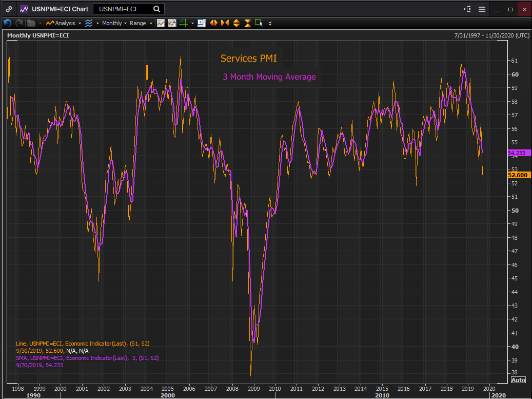Expand the toolbar overflow chevron
This screenshot has width=532, height=399.
(270, 23)
